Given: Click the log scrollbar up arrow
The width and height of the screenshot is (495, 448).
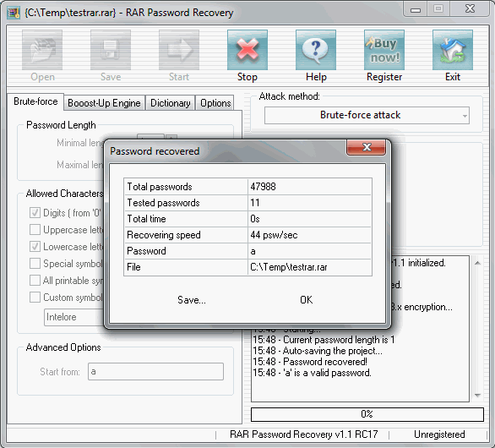Looking at the screenshot, I should coord(477,263).
